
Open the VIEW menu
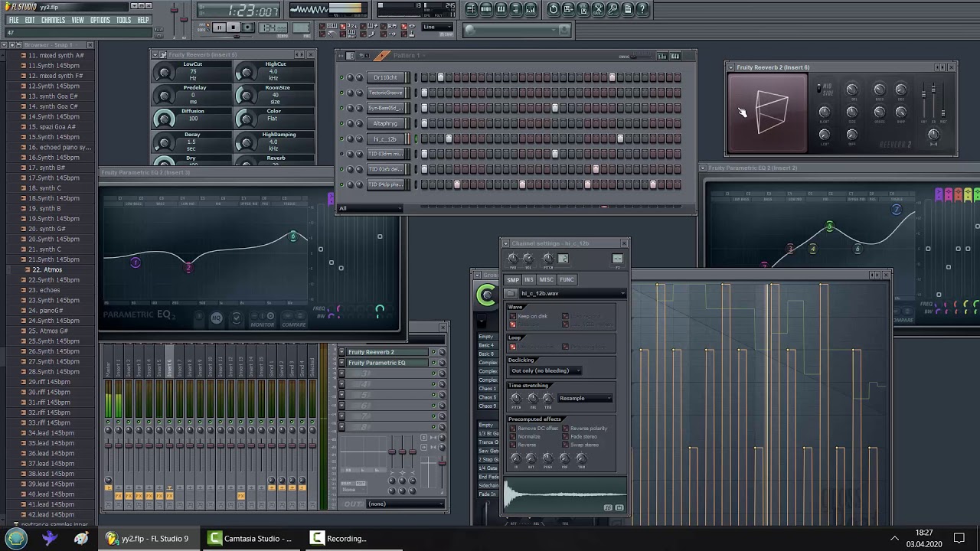(78, 20)
